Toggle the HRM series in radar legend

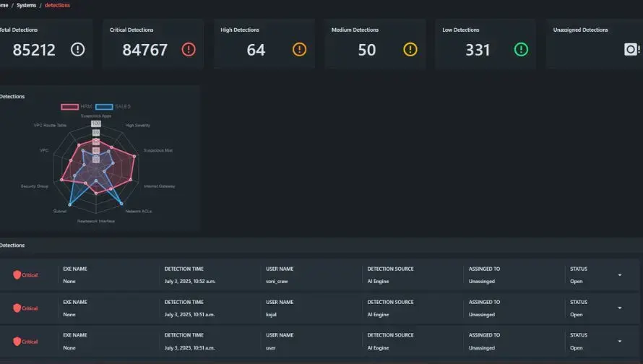coord(77,107)
